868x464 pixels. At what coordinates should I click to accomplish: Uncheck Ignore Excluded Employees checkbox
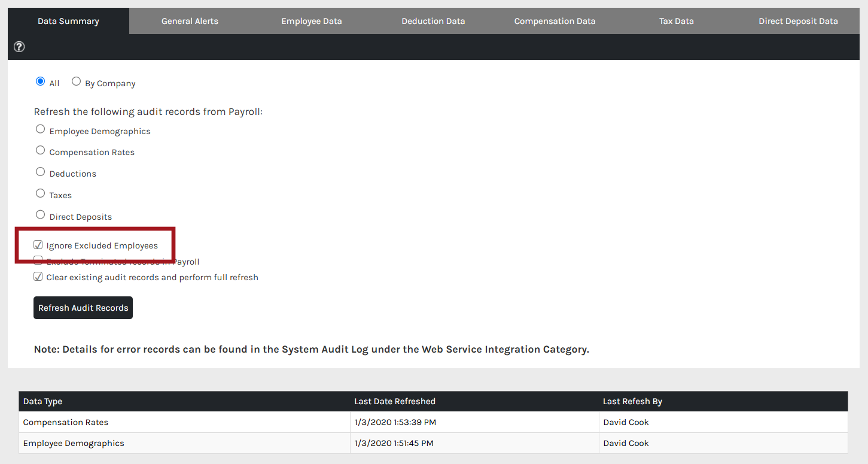point(38,245)
